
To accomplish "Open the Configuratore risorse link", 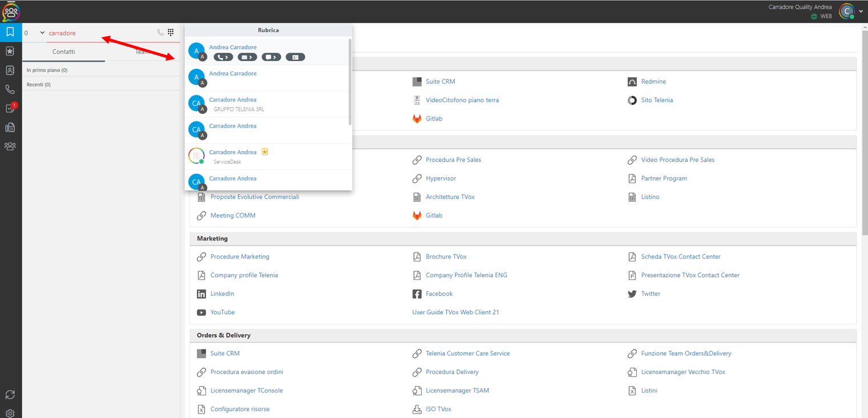I will tap(240, 409).
